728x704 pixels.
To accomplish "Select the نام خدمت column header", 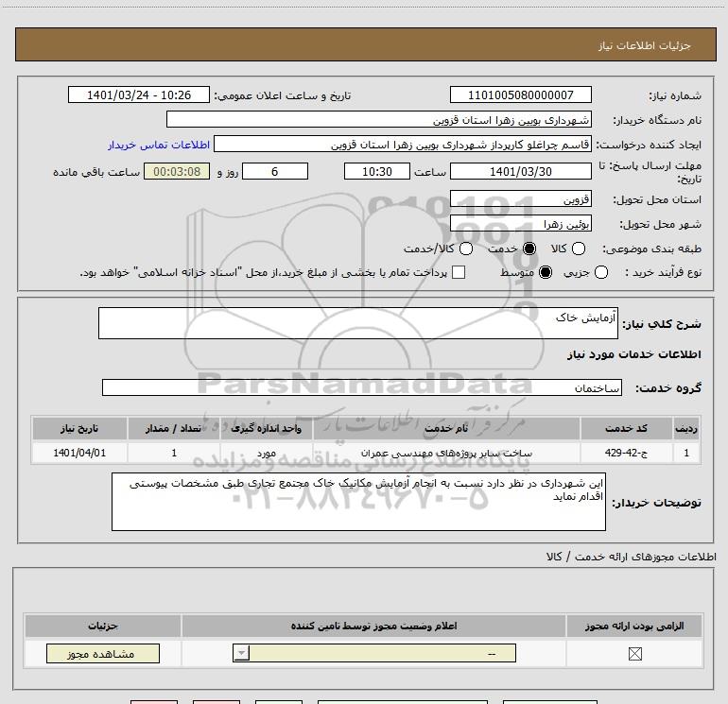I will click(446, 428).
